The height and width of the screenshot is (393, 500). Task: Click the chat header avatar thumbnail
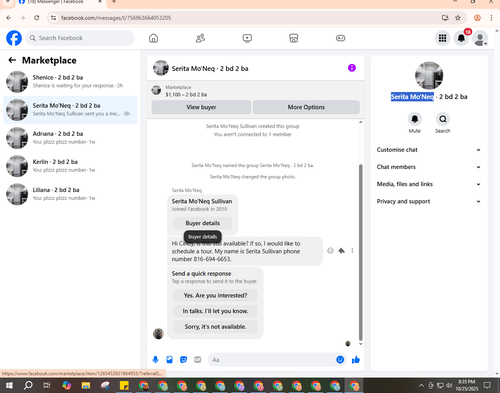(161, 68)
